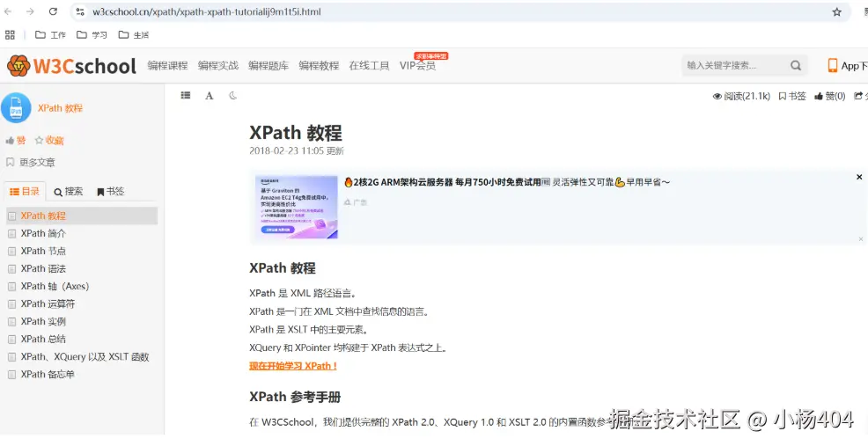868x446 pixels.
Task: Switch to the 目录 tab
Action: [x=25, y=192]
